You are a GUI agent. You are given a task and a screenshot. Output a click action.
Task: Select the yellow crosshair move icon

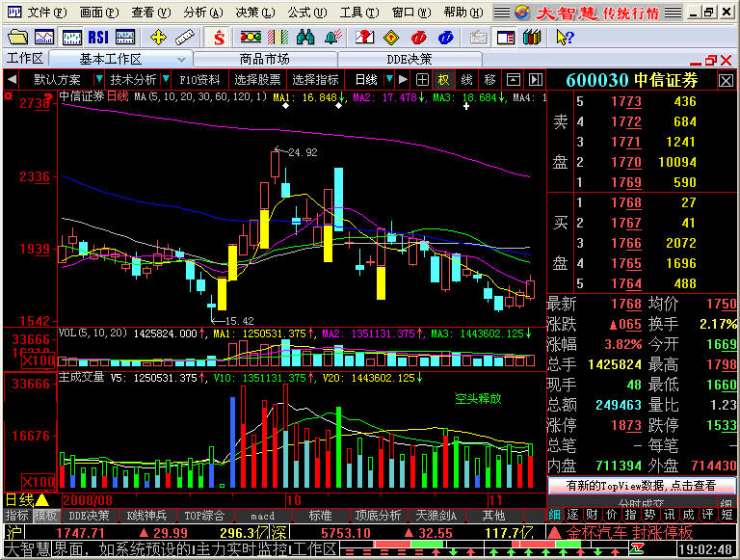[x=158, y=38]
